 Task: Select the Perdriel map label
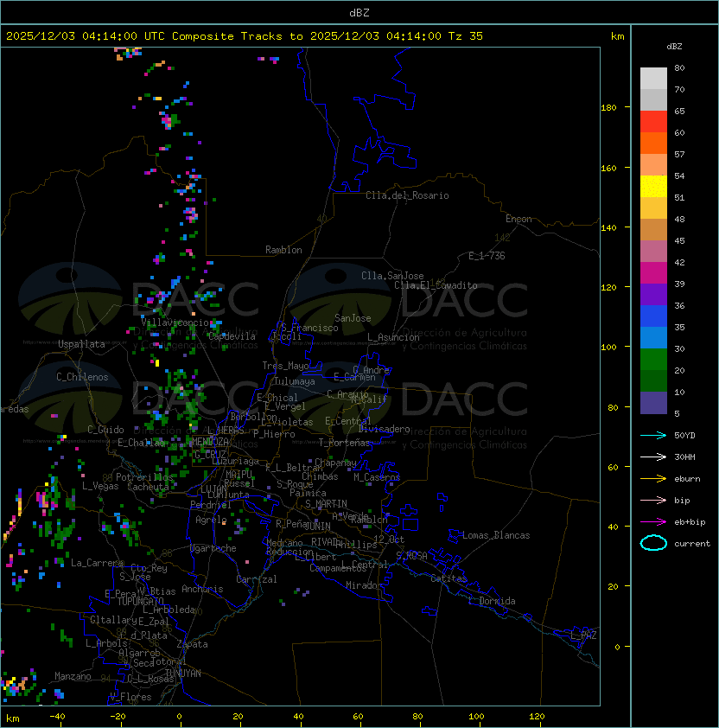211,505
